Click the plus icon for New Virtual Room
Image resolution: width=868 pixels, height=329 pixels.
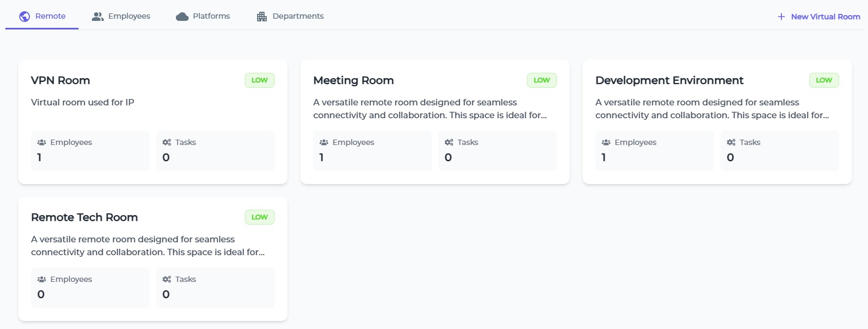[781, 17]
